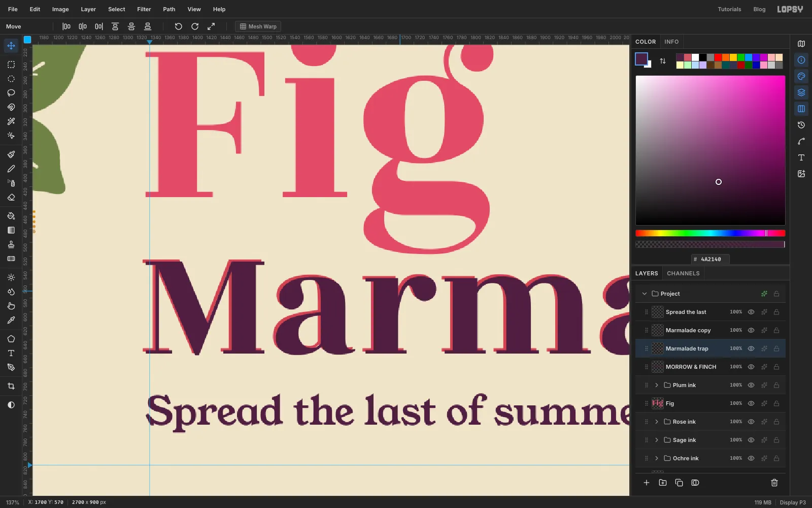The height and width of the screenshot is (508, 812).
Task: Activate the magic wand tool
Action: click(x=11, y=121)
